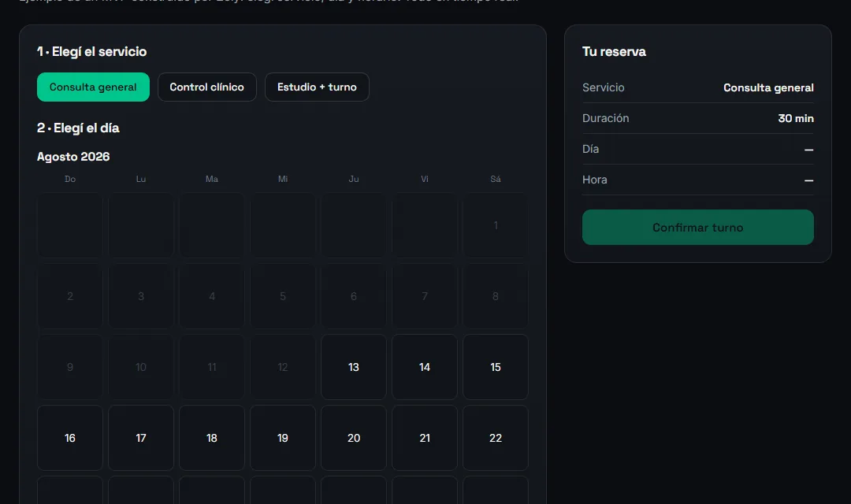Click the disabled day 1 cell
The width and height of the screenshot is (851, 504).
[x=496, y=225]
